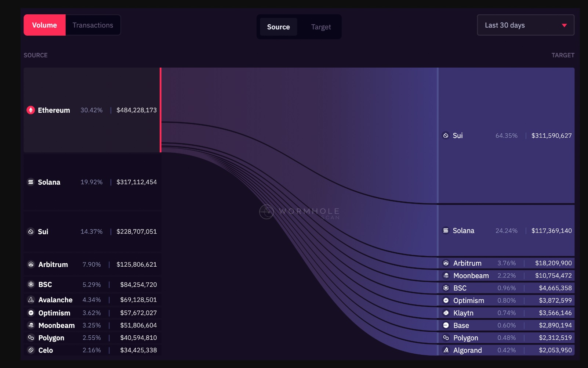Click the $311,590,627 Sui target value
Viewport: 588px width, 368px height.
(x=552, y=136)
